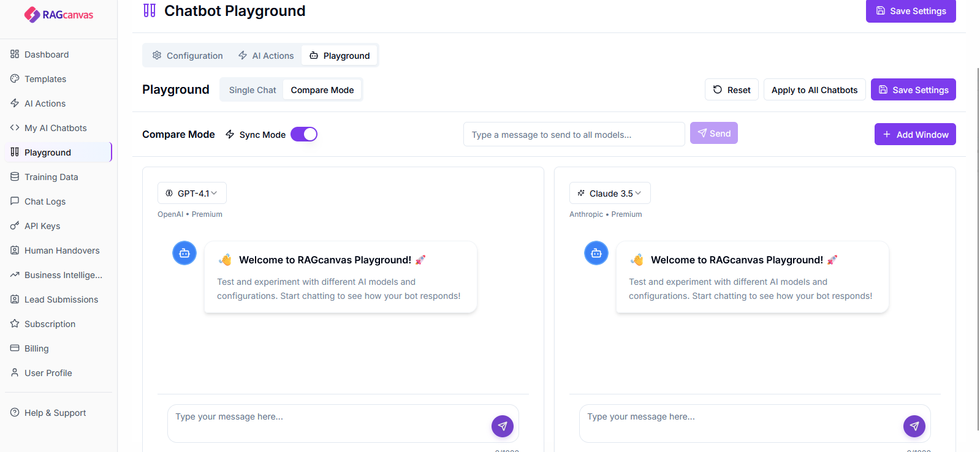Screen dimensions: 980x452
Task: Open Chat Logs via its sidebar icon
Action: pos(14,201)
